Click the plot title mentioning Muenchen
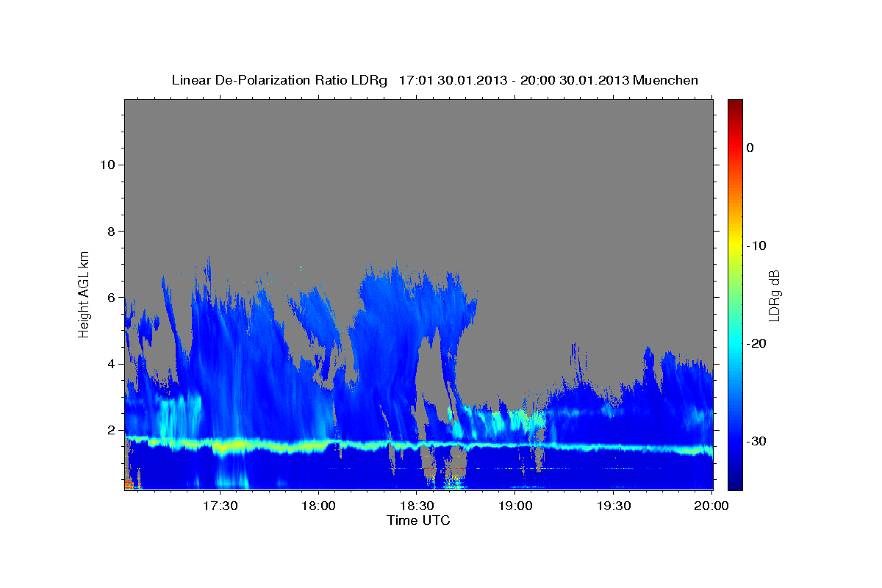Viewport: 882px width, 588px height. click(x=434, y=80)
